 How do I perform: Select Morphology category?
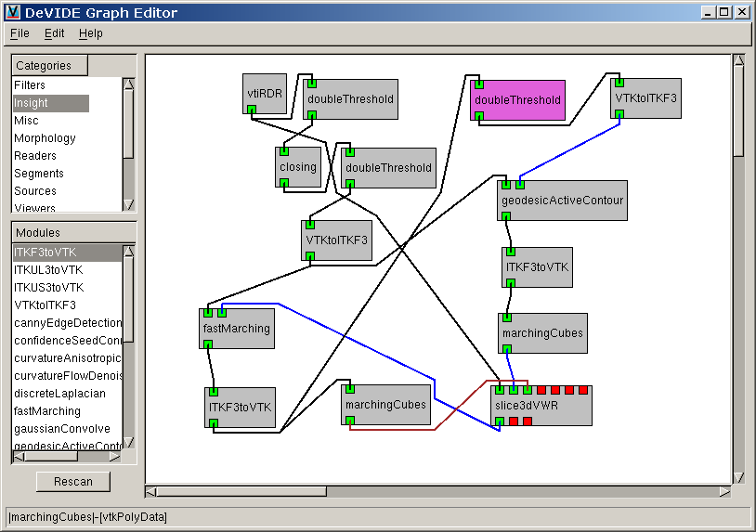tap(45, 138)
